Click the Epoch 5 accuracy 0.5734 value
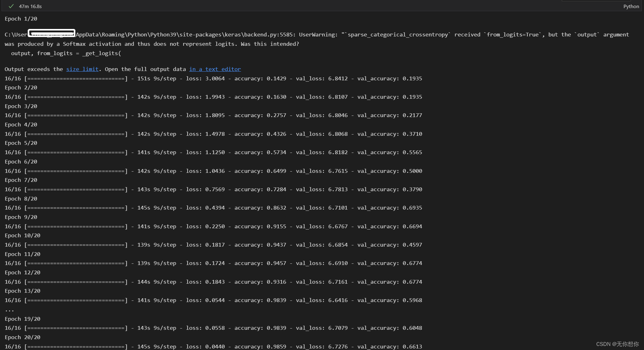Viewport: 644px width, 350px height. (x=276, y=152)
